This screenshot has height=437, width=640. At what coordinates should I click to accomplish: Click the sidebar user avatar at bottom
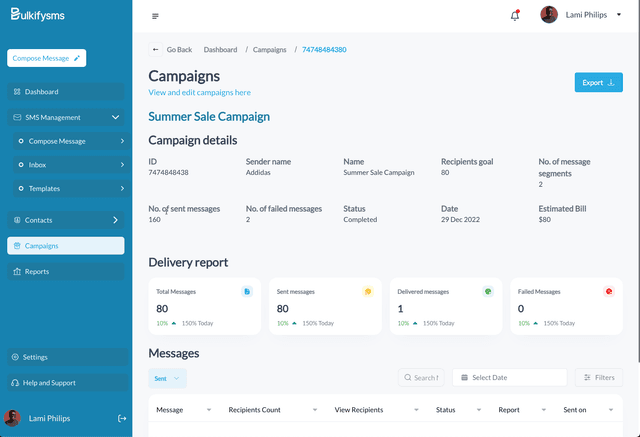12,418
